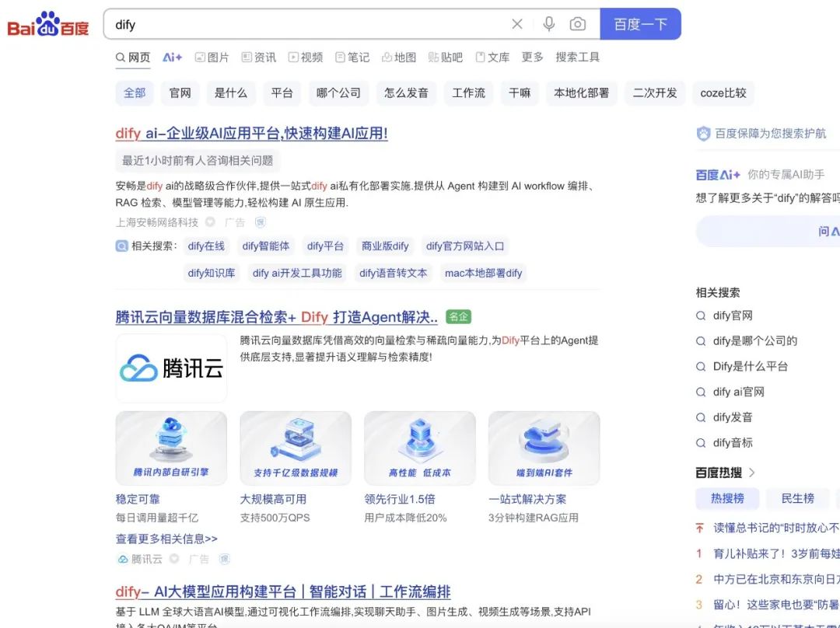Click the 腾讯内部自研引擎 image card
840x628 pixels.
click(x=171, y=448)
